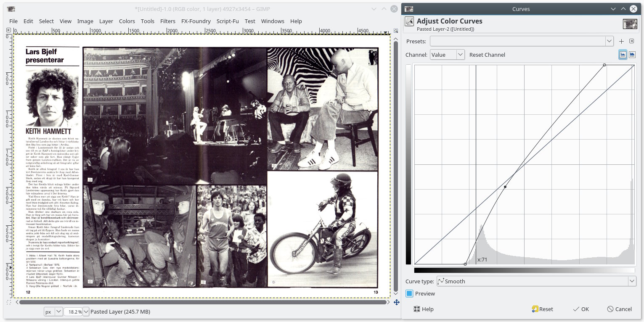Screen dimensions: 644x322
Task: Switch to linear histogram view
Action: point(623,55)
